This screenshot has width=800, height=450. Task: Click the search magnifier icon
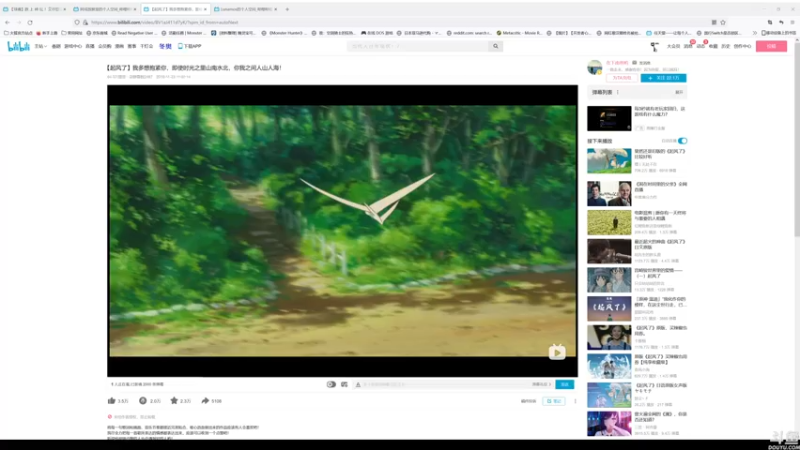[495, 46]
